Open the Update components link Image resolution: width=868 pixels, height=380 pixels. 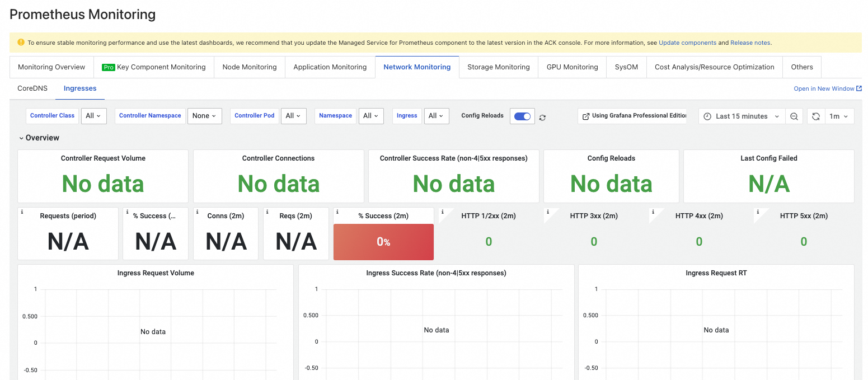point(687,43)
